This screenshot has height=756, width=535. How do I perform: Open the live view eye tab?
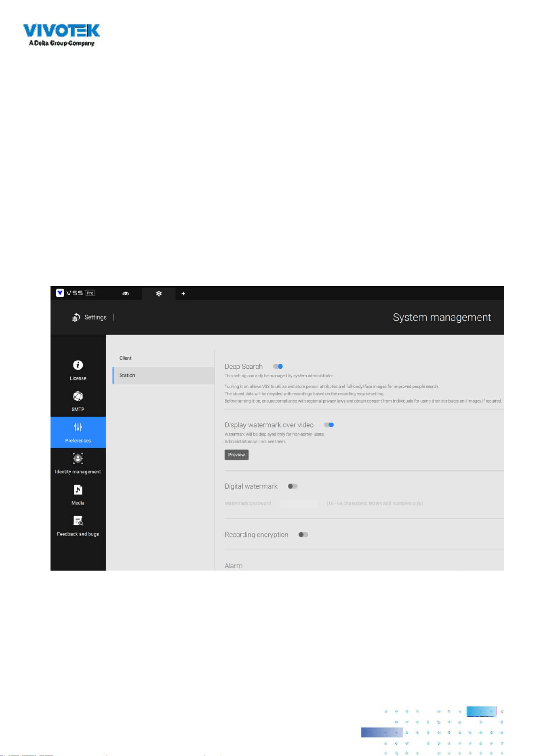pos(126,294)
